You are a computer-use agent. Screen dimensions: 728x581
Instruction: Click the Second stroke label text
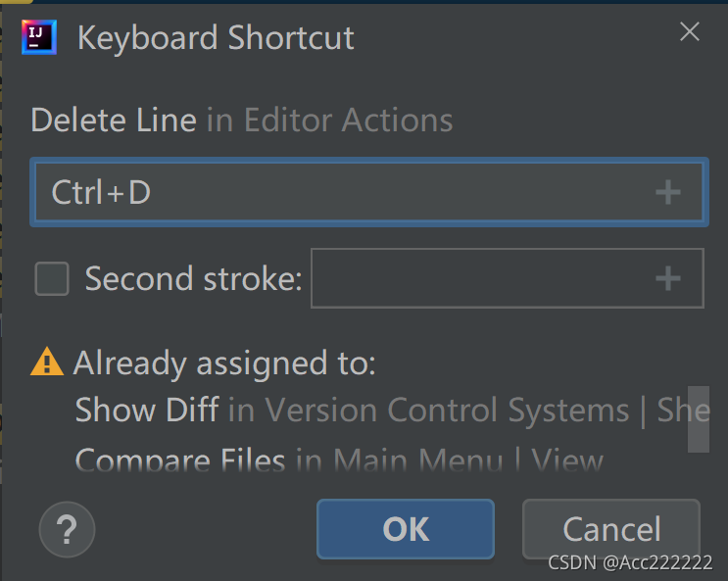(x=193, y=278)
